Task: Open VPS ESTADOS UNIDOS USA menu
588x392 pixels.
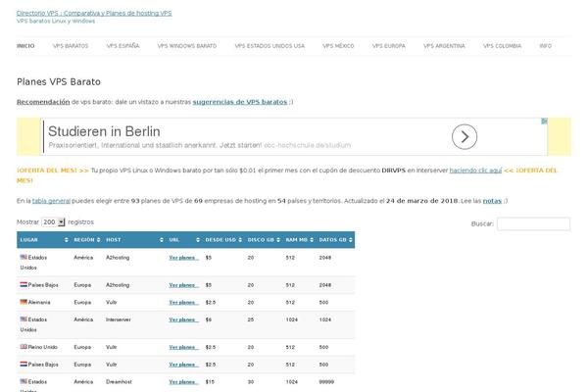Action: [269, 46]
